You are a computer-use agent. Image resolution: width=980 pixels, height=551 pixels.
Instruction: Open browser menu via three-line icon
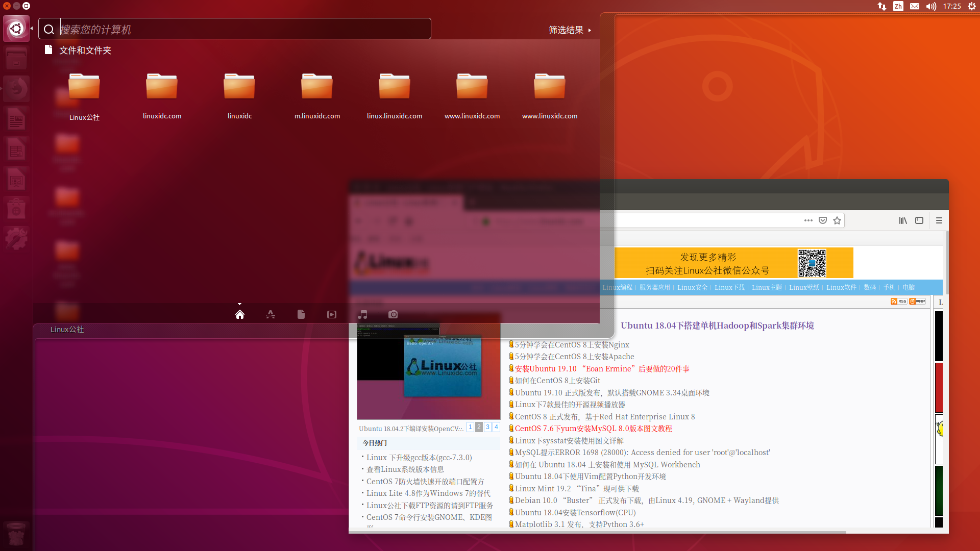click(939, 220)
